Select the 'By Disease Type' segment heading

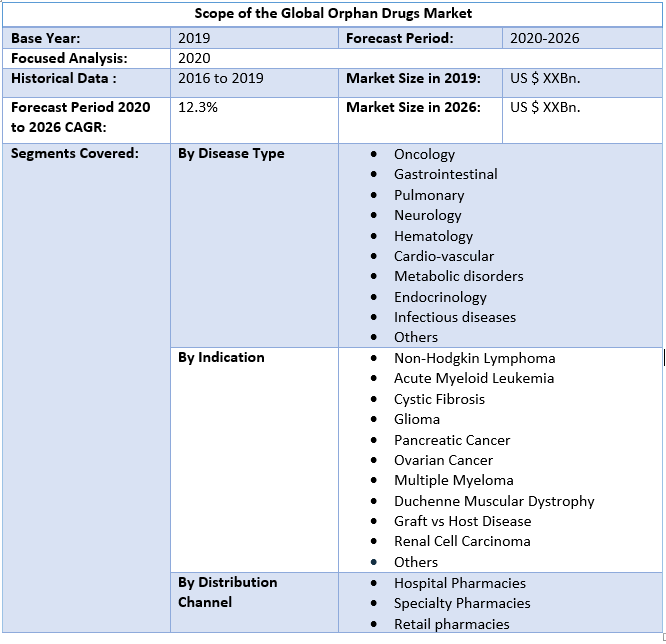pos(231,153)
